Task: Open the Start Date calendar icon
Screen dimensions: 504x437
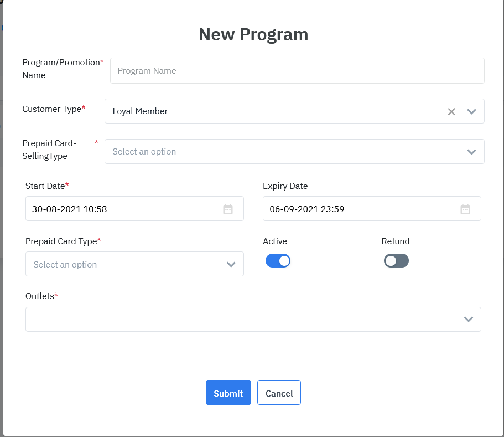Action: tap(228, 209)
